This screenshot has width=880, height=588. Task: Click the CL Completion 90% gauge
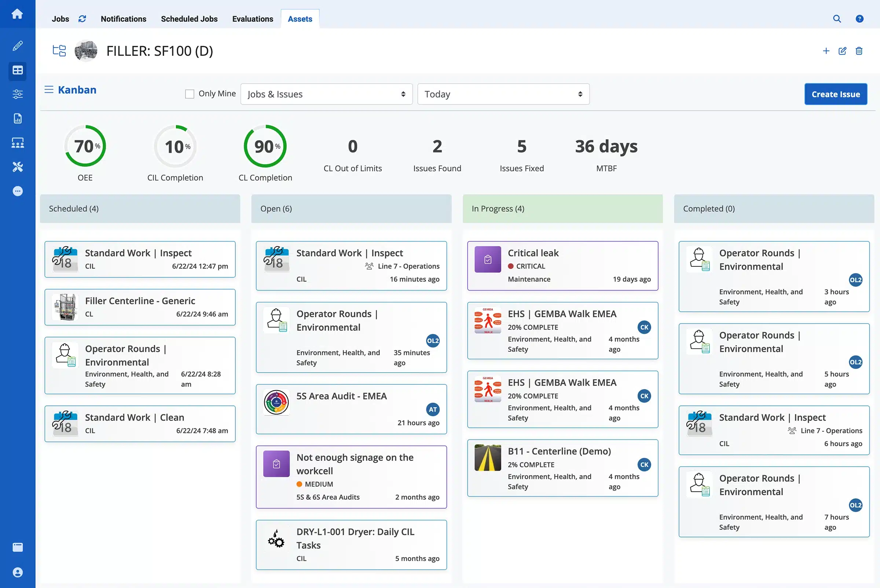click(265, 146)
